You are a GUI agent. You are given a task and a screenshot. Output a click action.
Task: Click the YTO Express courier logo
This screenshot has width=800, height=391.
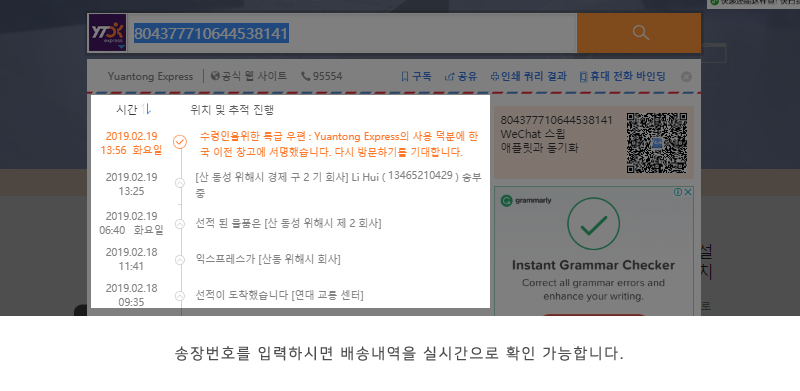107,33
